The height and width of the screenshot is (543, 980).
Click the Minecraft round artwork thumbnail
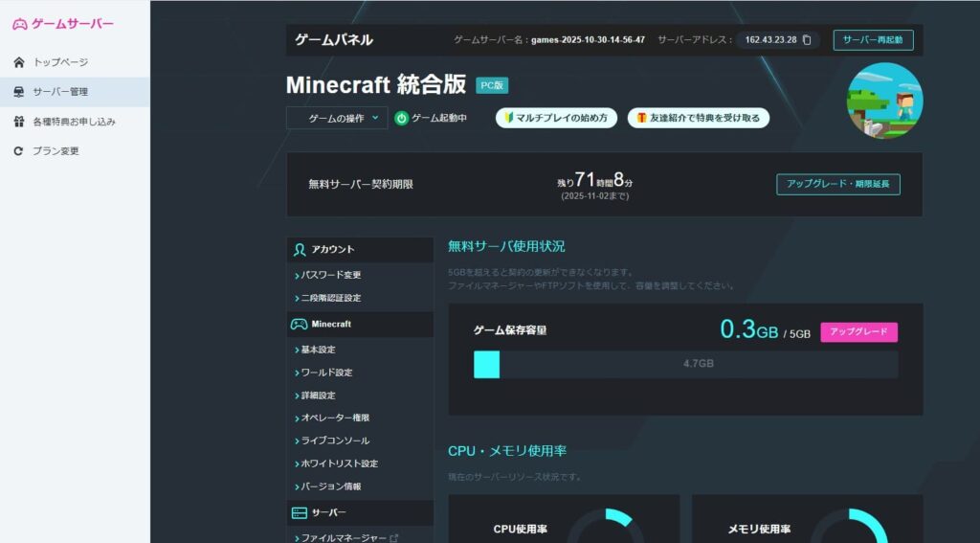pos(884,101)
